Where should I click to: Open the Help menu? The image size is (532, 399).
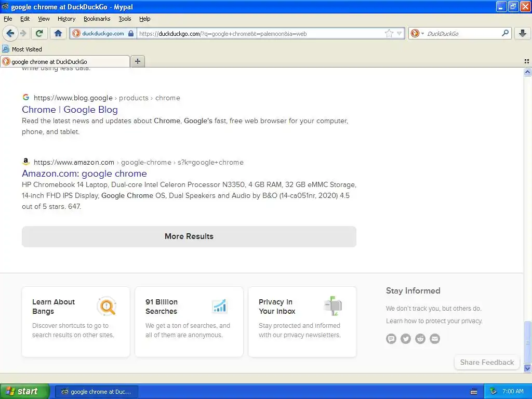pyautogui.click(x=144, y=19)
